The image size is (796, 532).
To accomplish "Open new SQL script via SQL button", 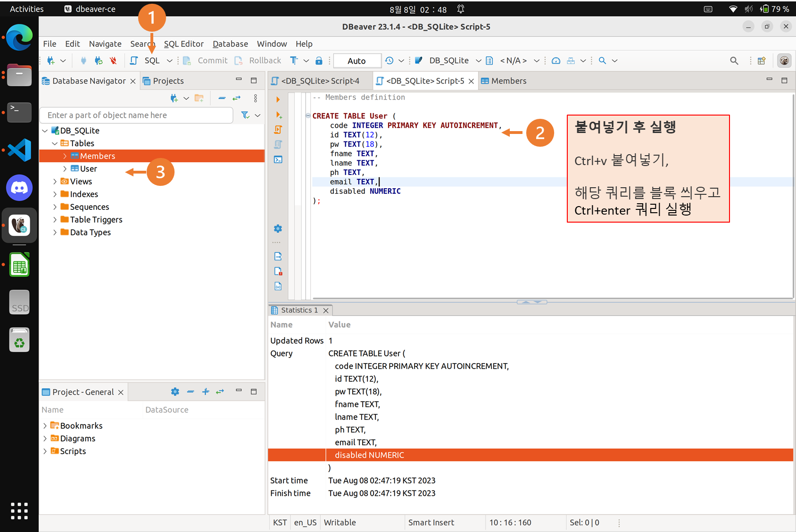I will [145, 60].
